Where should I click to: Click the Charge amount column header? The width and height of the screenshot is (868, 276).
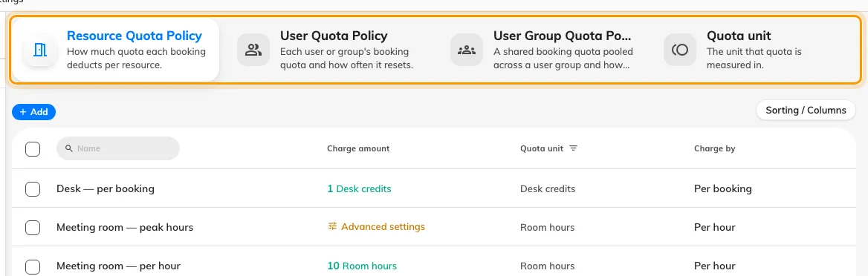[x=358, y=148]
